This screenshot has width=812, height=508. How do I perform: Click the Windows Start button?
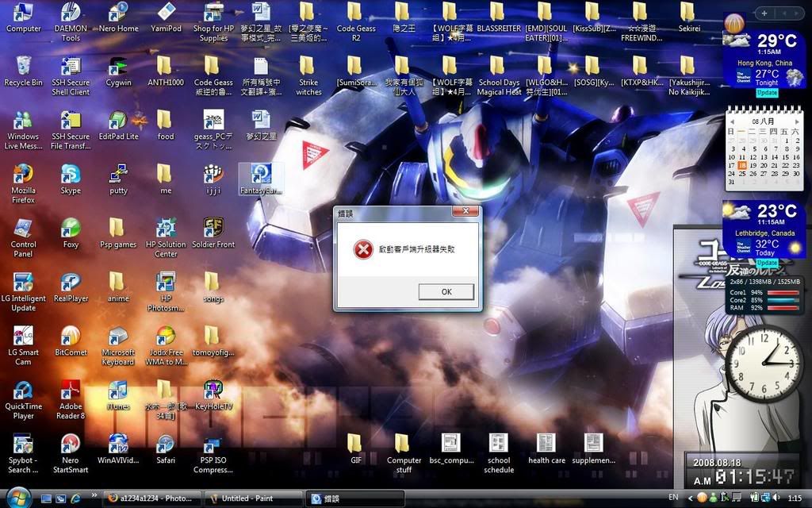pyautogui.click(x=17, y=498)
